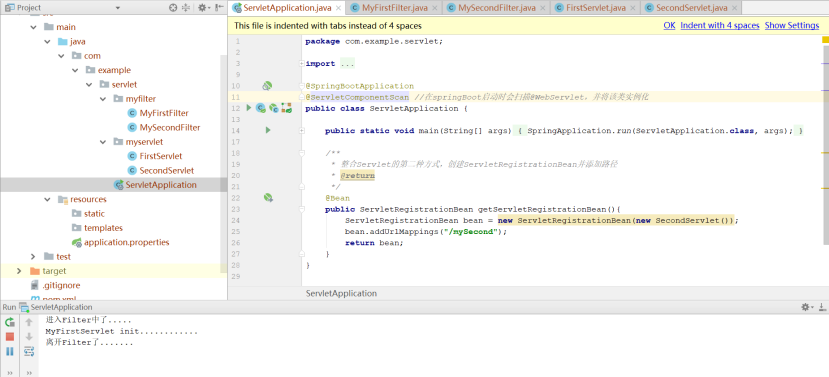
Task: Click first class bean icon in line 12 gutter
Action: tap(261, 108)
